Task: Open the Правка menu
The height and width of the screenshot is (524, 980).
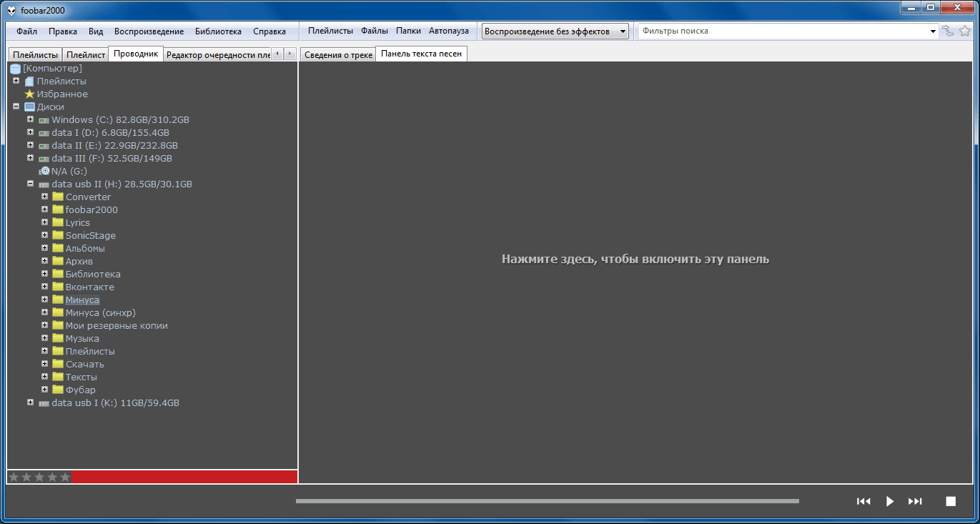Action: point(63,31)
